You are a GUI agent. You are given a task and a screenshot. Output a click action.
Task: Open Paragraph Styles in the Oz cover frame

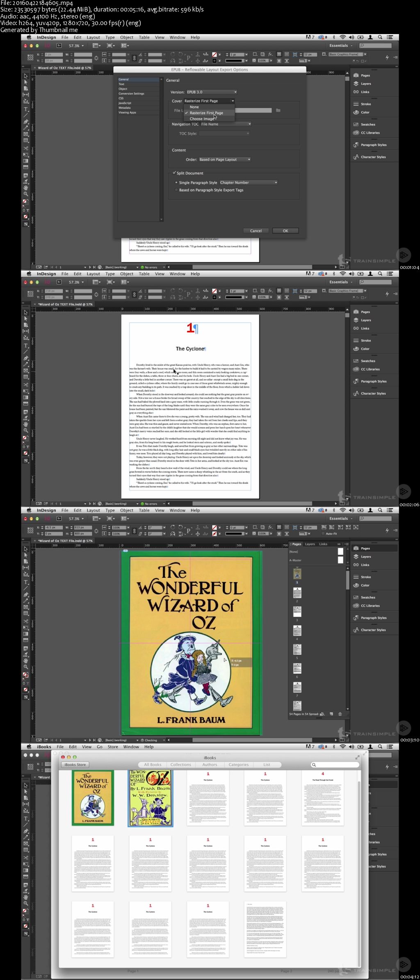[370, 617]
